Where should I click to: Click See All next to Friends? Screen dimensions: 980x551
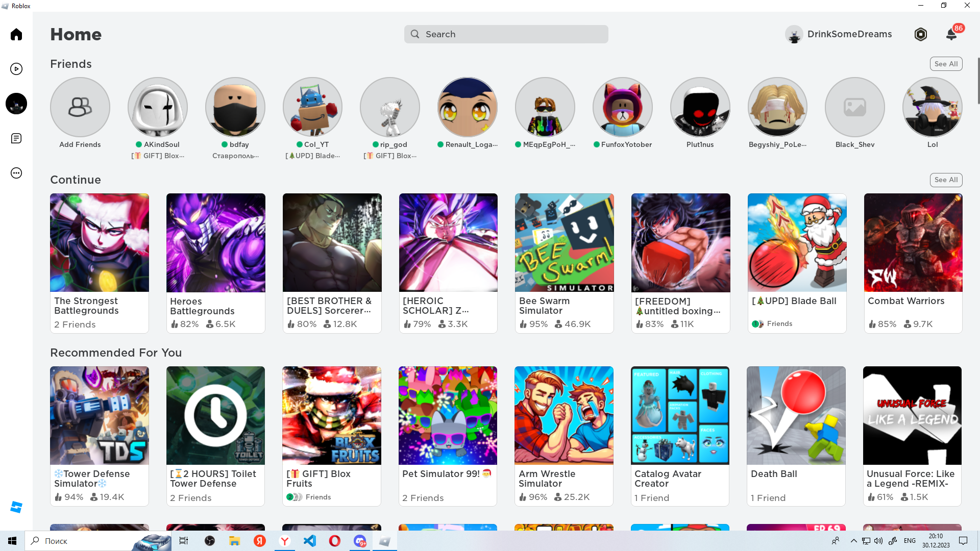click(x=946, y=64)
